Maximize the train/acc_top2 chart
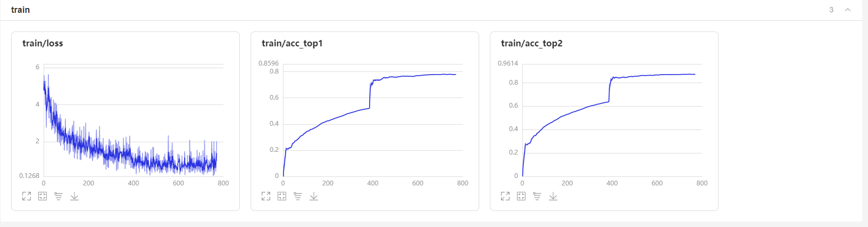 (505, 196)
